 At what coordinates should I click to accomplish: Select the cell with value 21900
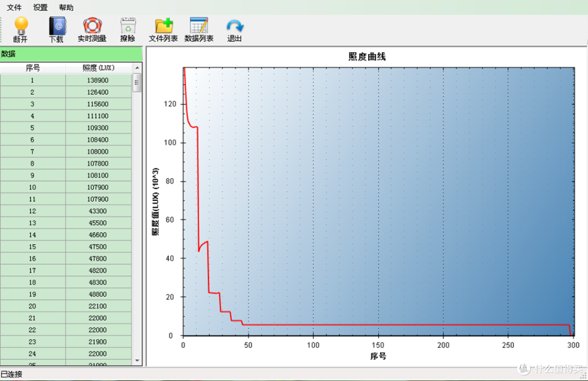98,342
